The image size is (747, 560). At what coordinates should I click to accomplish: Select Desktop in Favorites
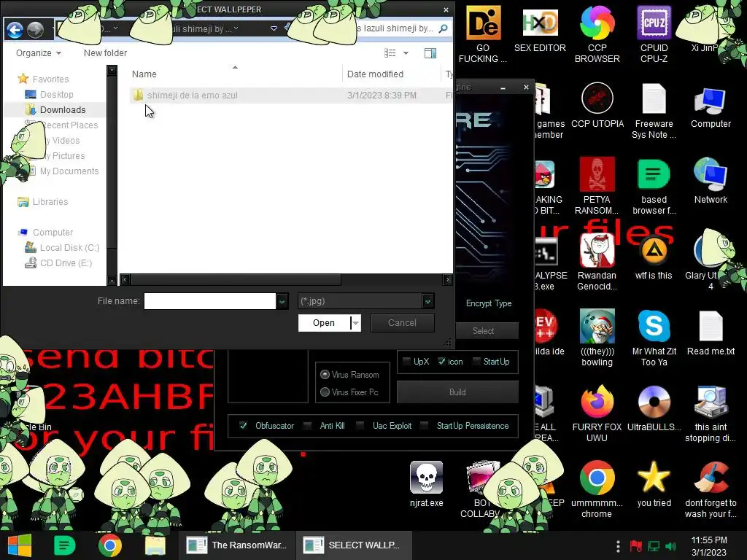tap(56, 94)
